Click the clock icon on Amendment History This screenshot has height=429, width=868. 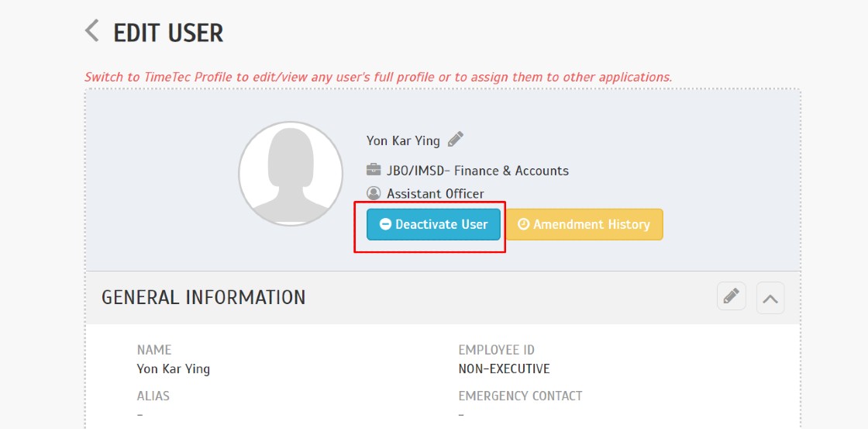pos(523,224)
